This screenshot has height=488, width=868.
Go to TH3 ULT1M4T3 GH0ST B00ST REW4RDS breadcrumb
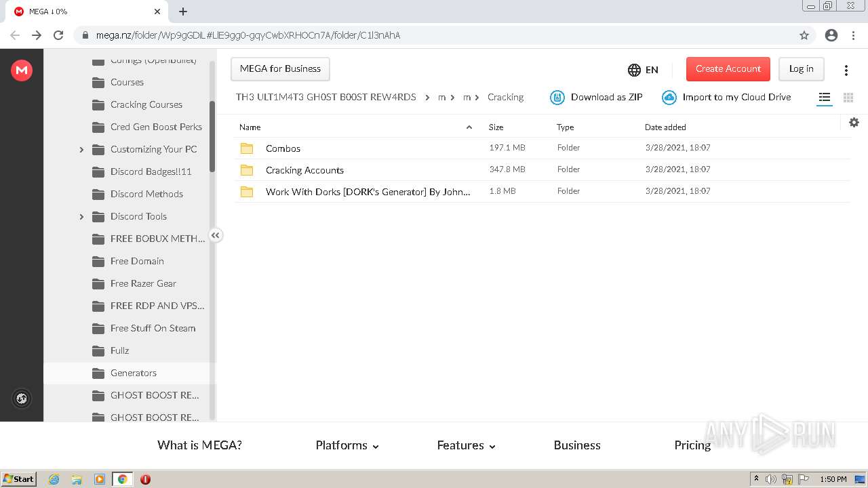point(326,98)
